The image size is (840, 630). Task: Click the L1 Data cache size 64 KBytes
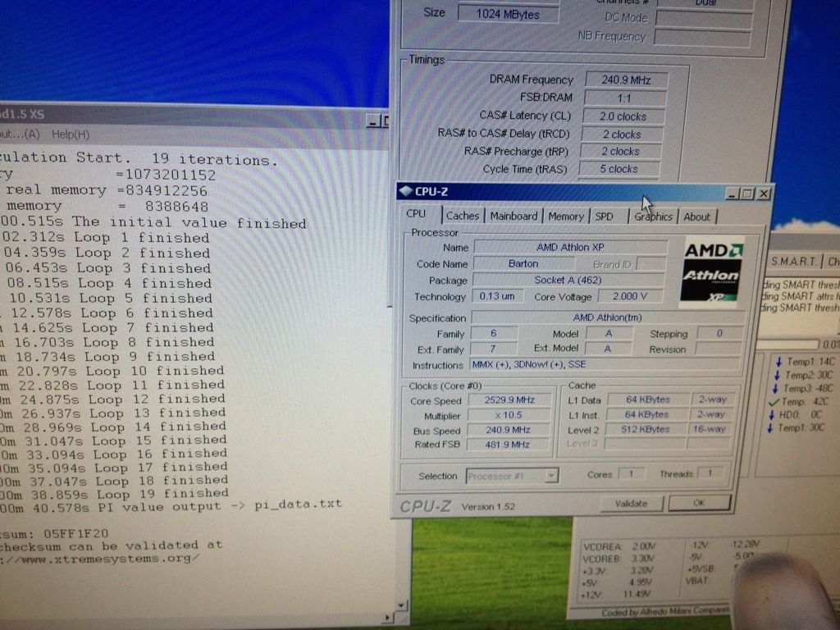648,399
